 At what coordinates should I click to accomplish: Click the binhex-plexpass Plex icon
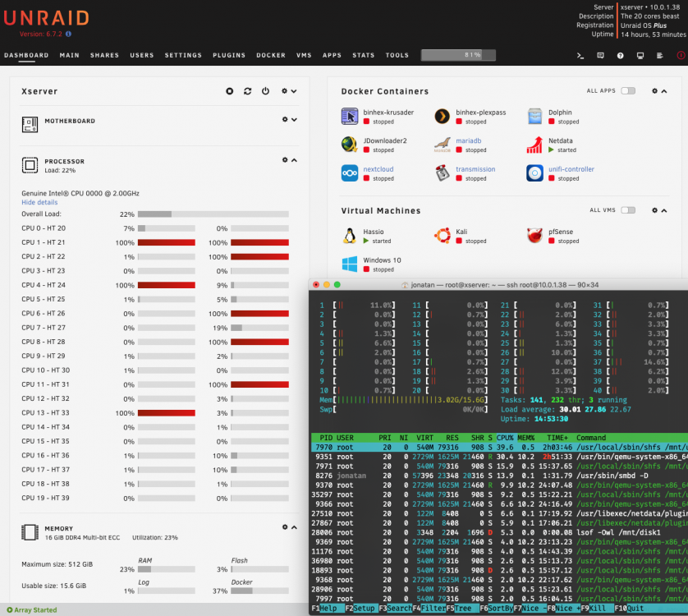point(443,117)
